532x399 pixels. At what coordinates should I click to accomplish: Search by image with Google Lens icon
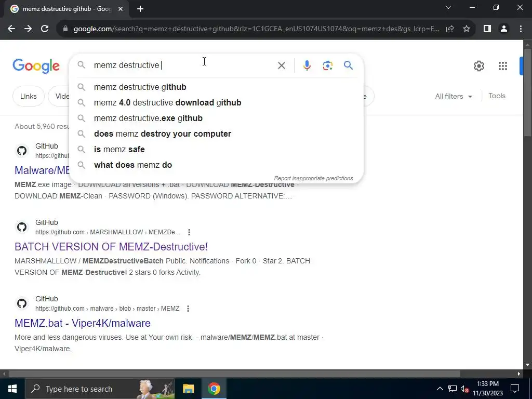(x=327, y=65)
